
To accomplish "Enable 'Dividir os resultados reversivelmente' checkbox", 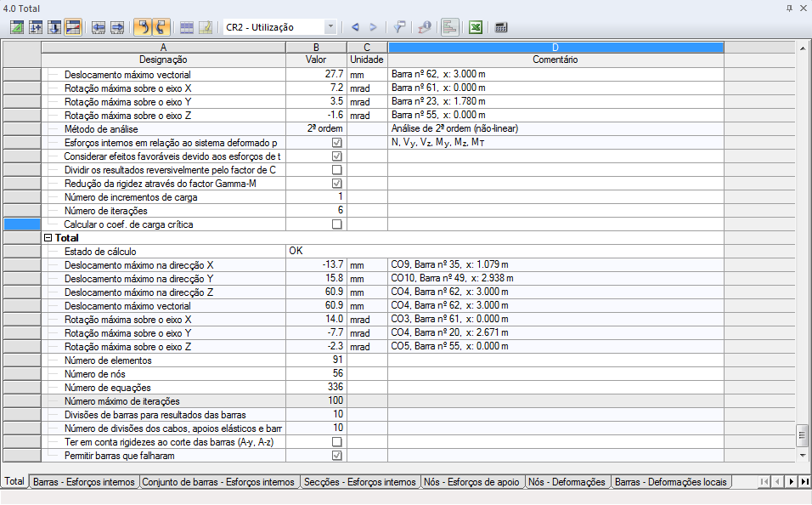I will (336, 169).
